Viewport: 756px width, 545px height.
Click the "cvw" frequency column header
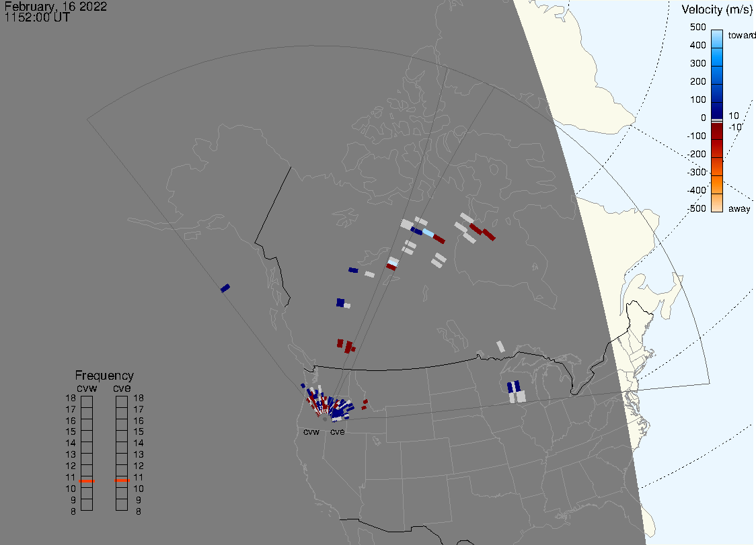click(87, 388)
